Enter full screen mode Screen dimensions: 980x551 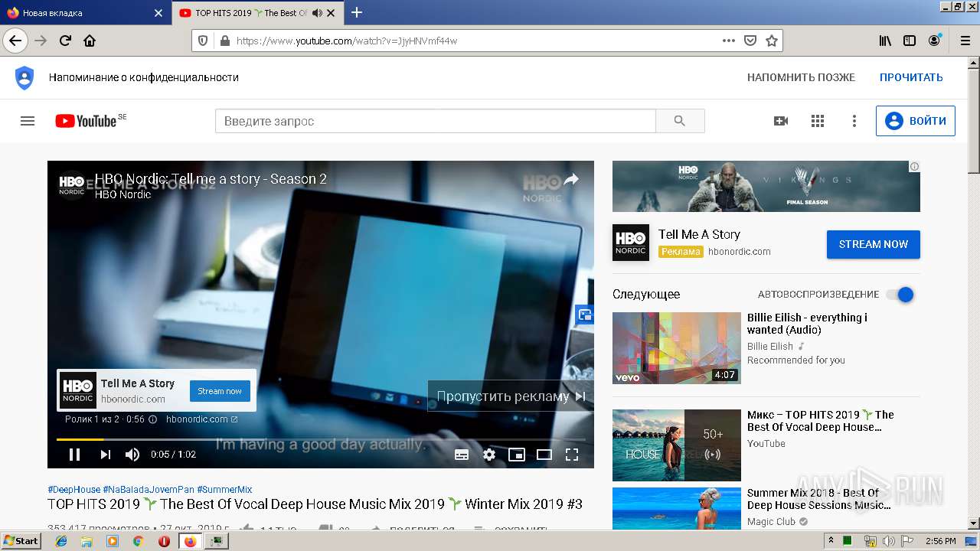pyautogui.click(x=572, y=455)
